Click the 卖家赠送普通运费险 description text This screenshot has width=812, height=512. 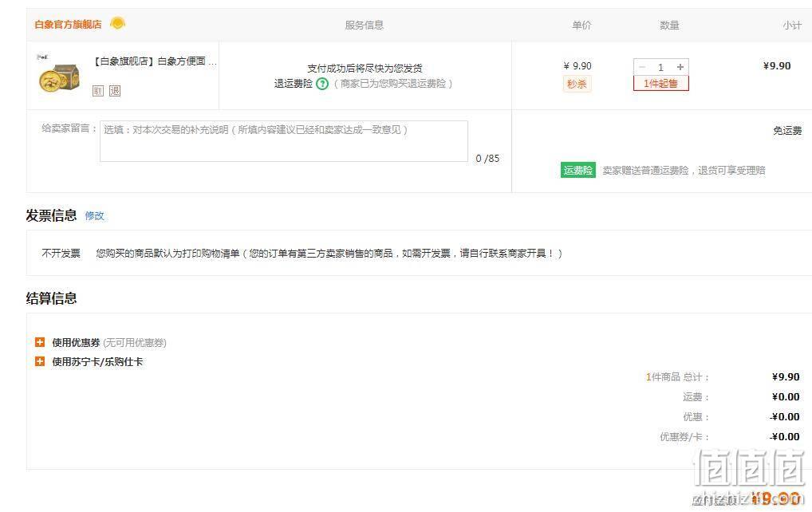tap(684, 171)
